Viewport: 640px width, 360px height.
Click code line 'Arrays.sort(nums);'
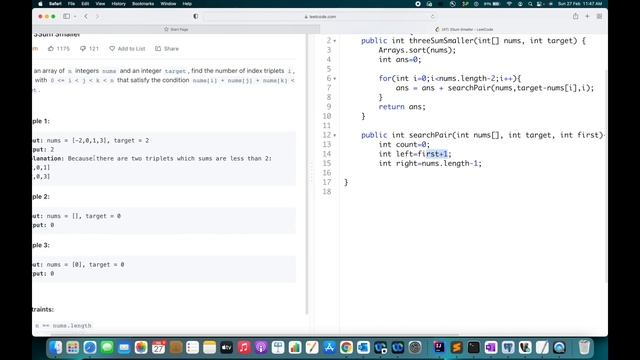(417, 50)
